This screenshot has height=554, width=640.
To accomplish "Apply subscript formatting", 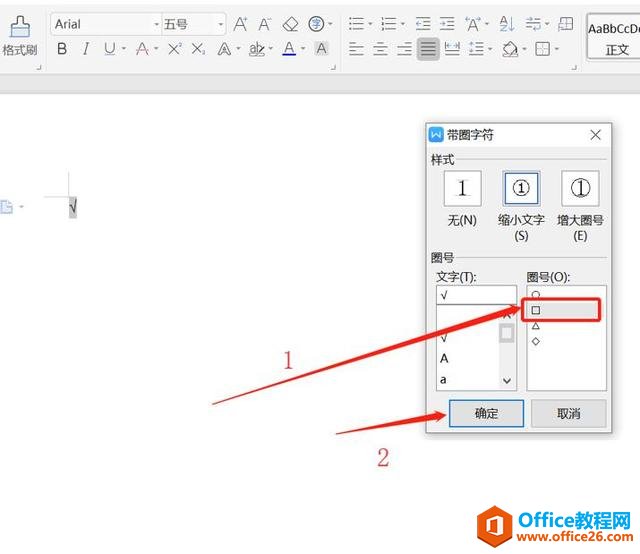I will click(x=197, y=48).
